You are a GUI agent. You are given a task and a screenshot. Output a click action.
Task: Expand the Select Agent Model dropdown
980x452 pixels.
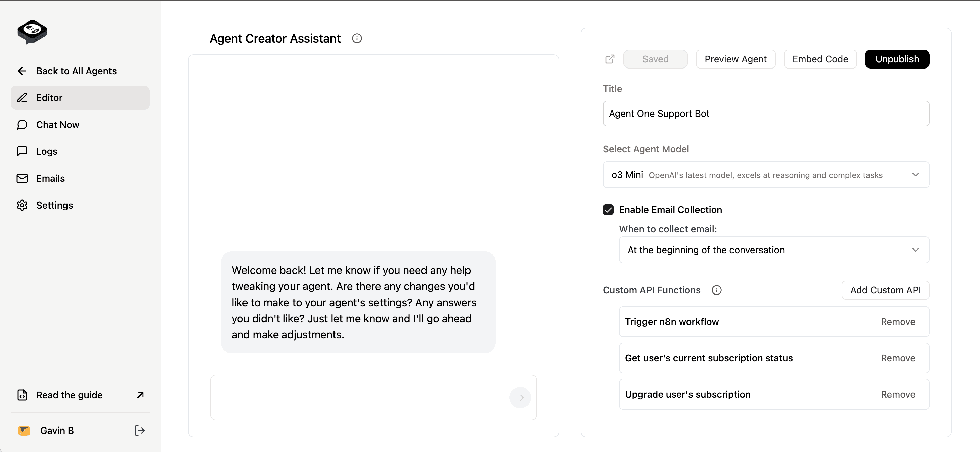pos(765,175)
